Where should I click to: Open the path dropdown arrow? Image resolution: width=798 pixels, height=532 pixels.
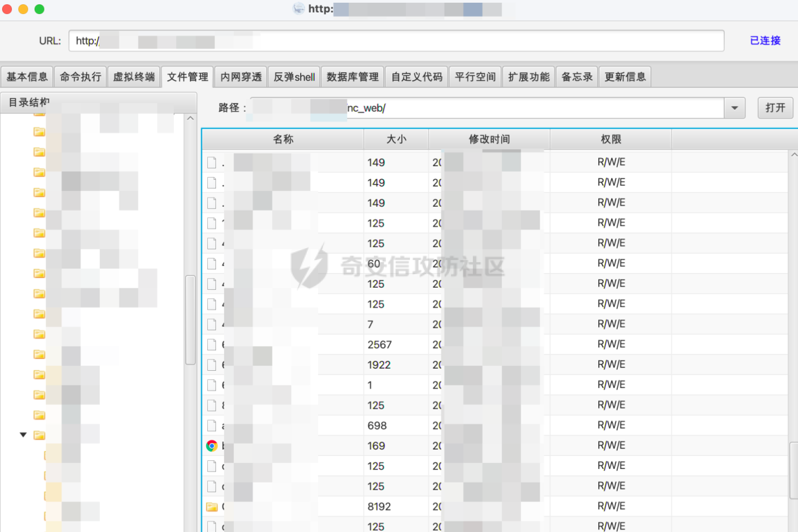[x=734, y=108]
